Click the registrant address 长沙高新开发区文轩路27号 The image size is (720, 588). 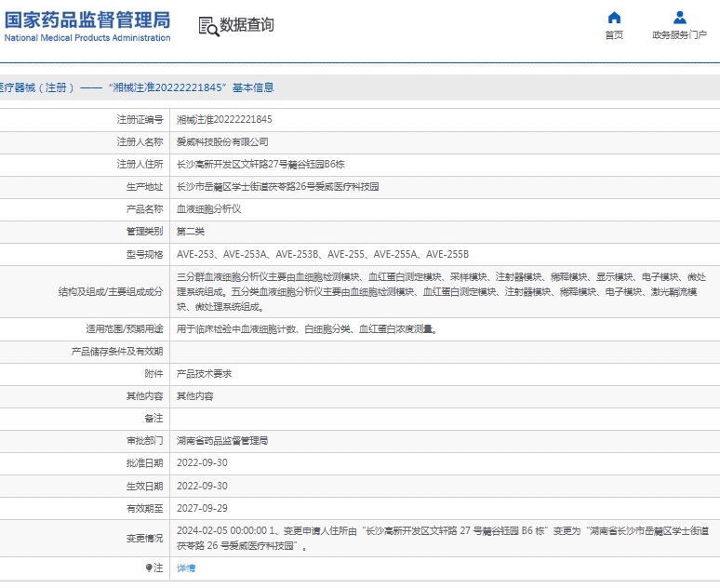(260, 165)
